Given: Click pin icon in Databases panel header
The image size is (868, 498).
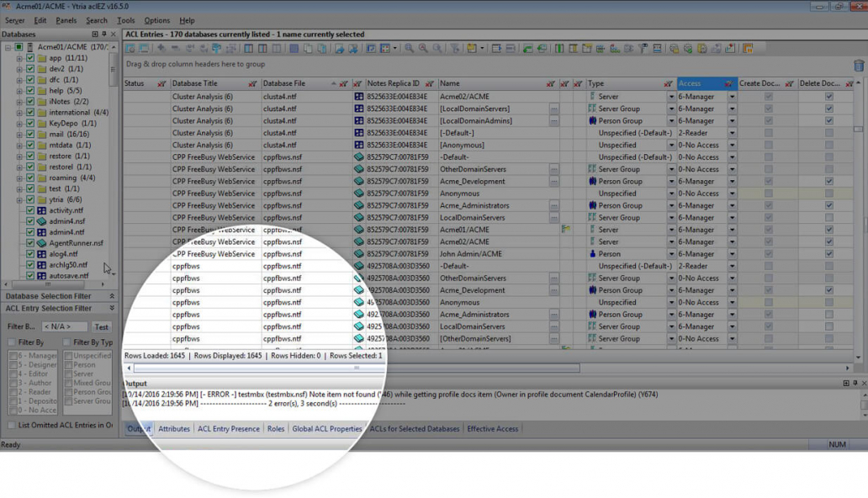Looking at the screenshot, I should [x=104, y=34].
